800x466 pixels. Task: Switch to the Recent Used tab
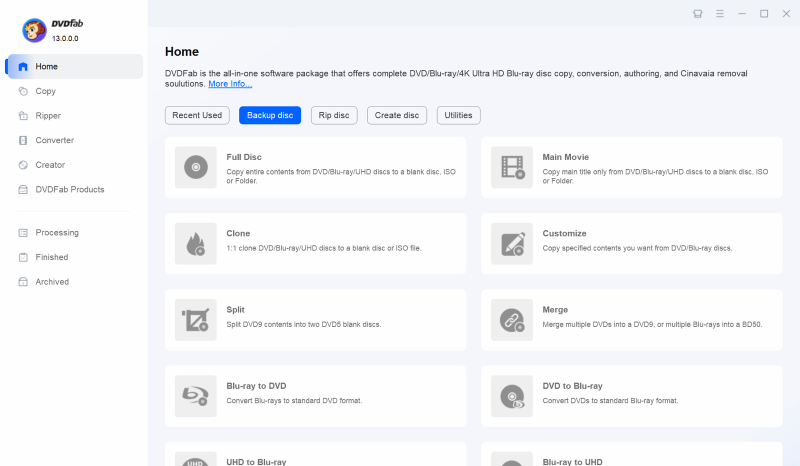pos(197,115)
